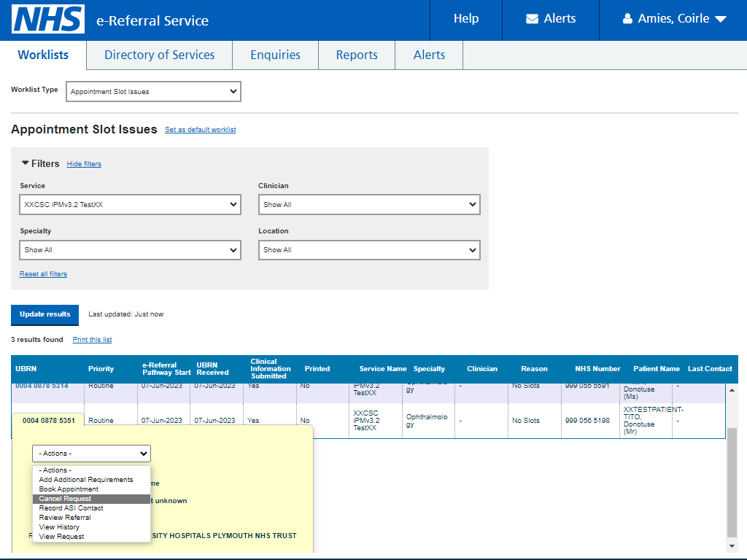Viewport: 747px width, 560px height.
Task: Expand the Amies, Coirle user menu arrow
Action: tap(721, 19)
